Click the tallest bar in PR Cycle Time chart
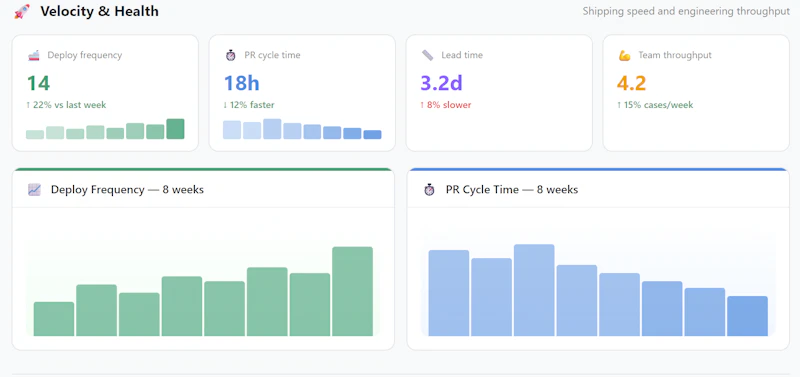The height and width of the screenshot is (377, 800). (x=534, y=290)
